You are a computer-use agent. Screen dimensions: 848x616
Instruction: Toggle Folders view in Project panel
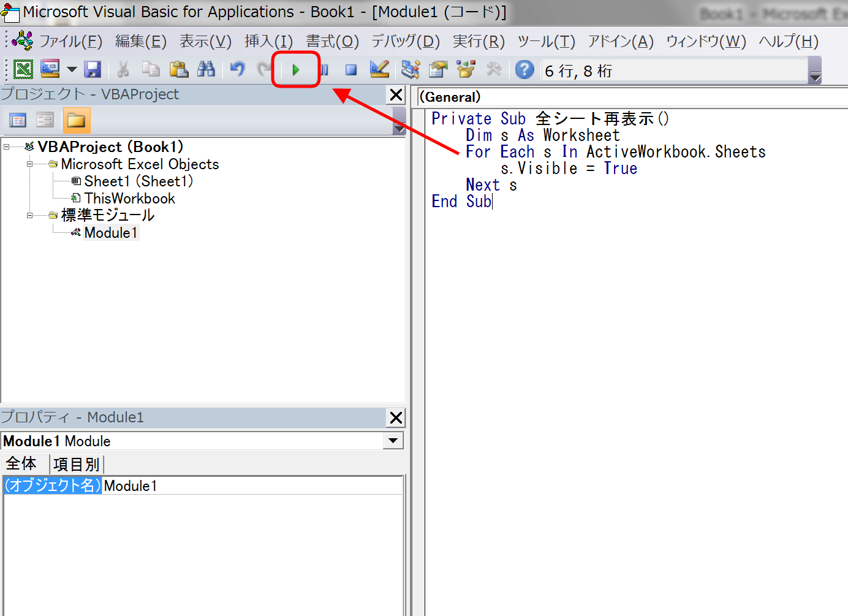click(x=77, y=120)
